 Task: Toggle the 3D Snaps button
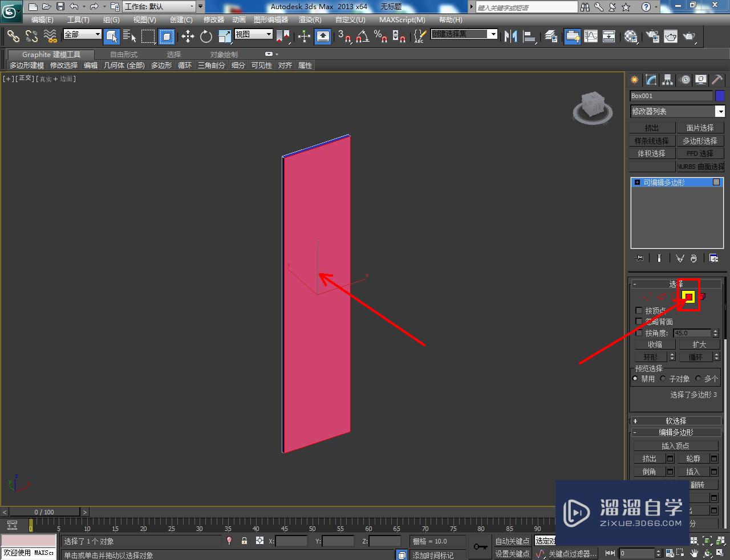(344, 36)
